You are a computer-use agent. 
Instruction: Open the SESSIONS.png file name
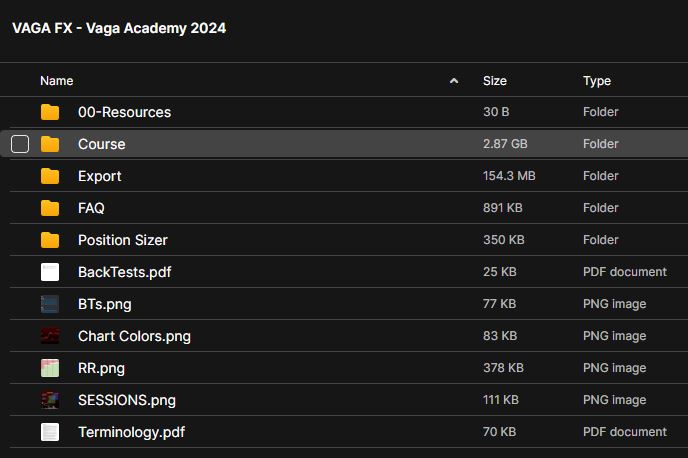coord(127,400)
